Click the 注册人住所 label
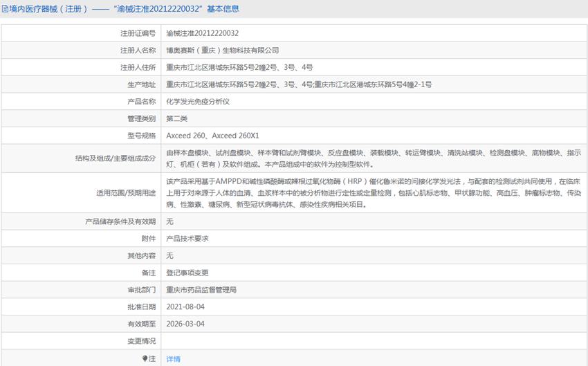 click(138, 68)
